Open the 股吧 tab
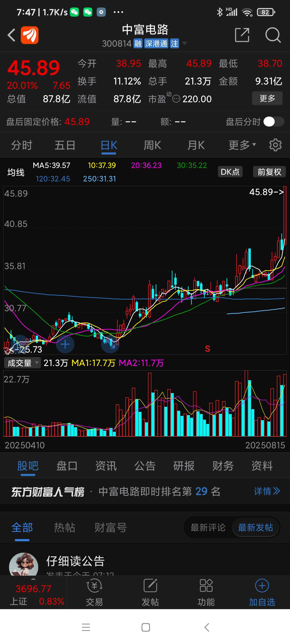Image resolution: width=290 pixels, height=644 pixels. pos(28,466)
